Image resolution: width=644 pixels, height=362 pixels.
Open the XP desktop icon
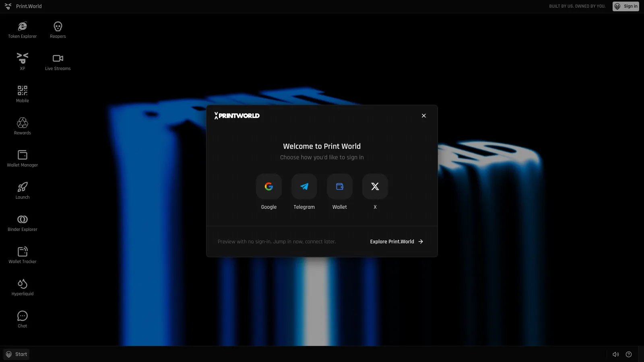(23, 62)
